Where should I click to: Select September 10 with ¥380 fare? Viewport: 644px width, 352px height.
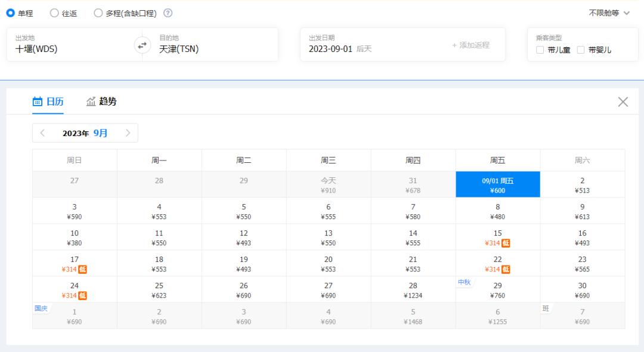click(74, 237)
